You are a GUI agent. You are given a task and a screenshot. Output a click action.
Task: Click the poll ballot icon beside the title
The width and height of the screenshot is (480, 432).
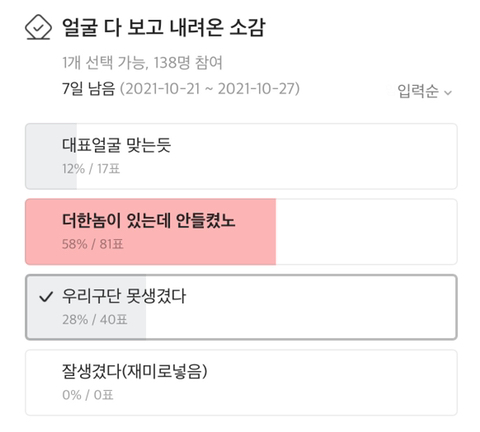click(38, 27)
